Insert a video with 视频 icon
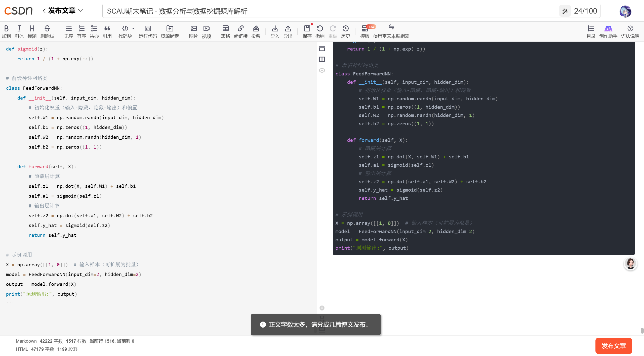 [207, 32]
